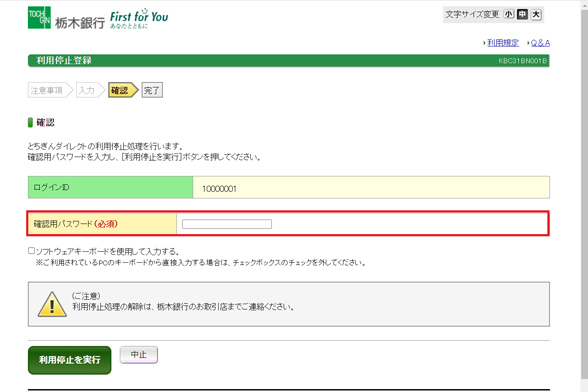
Task: Set font size to 小 (small)
Action: click(508, 14)
